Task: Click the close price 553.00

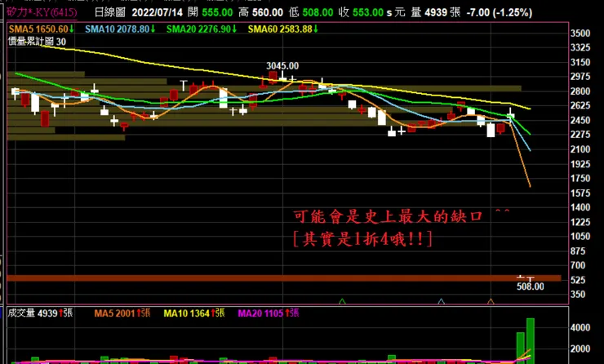Action: point(368,13)
